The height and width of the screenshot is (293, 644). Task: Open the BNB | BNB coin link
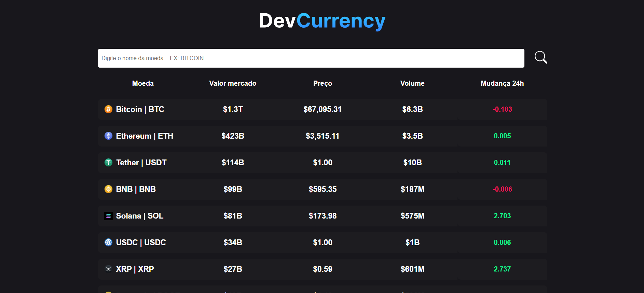(x=136, y=189)
